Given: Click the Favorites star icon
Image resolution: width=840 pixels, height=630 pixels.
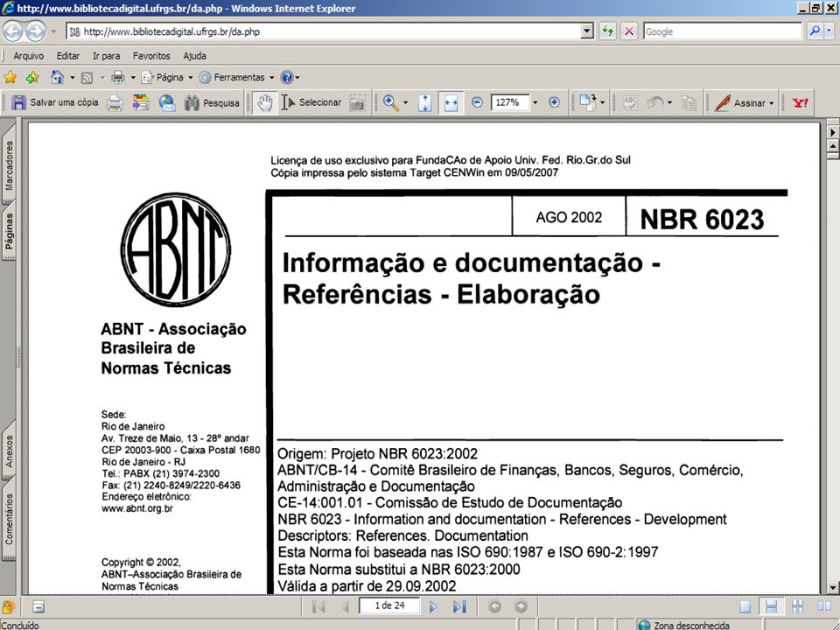Looking at the screenshot, I should [x=10, y=77].
